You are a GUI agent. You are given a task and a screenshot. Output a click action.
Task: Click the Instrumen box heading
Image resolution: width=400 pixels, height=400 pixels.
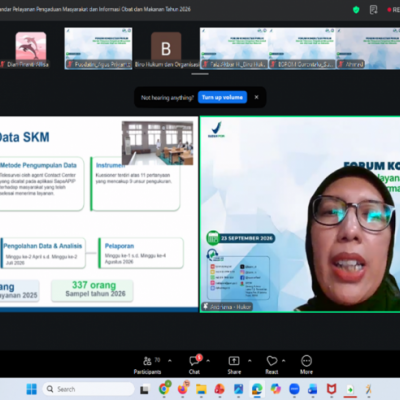[110, 165]
